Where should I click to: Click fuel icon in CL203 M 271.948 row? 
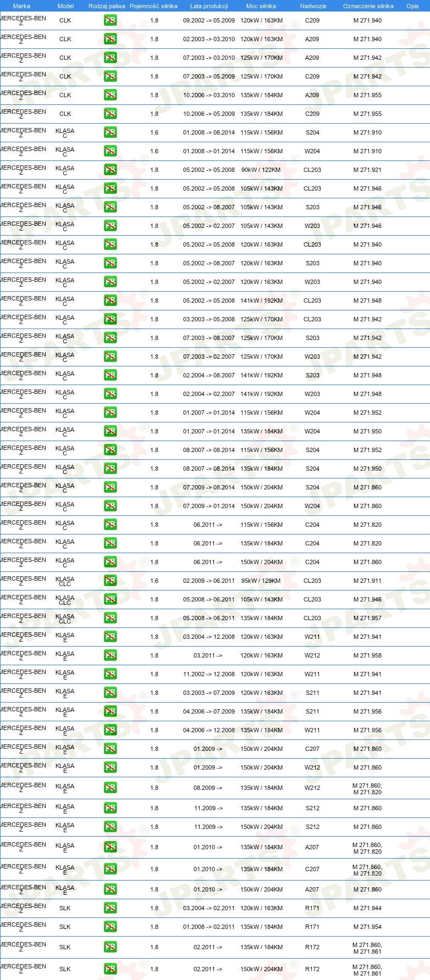tap(111, 301)
